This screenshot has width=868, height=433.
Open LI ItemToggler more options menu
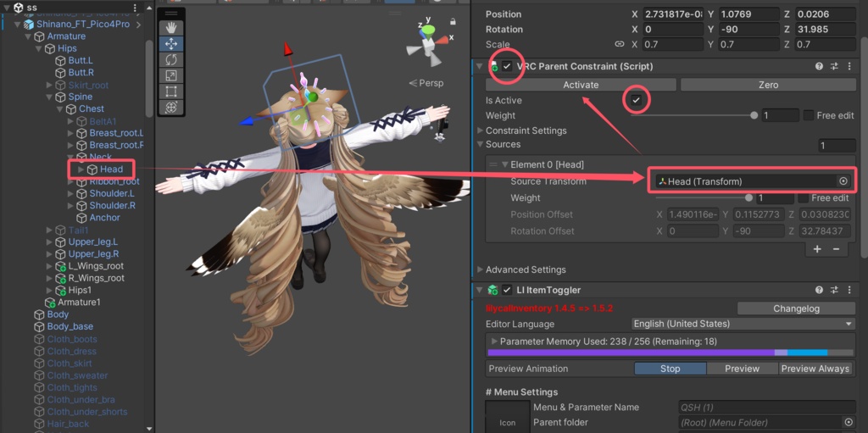(849, 290)
